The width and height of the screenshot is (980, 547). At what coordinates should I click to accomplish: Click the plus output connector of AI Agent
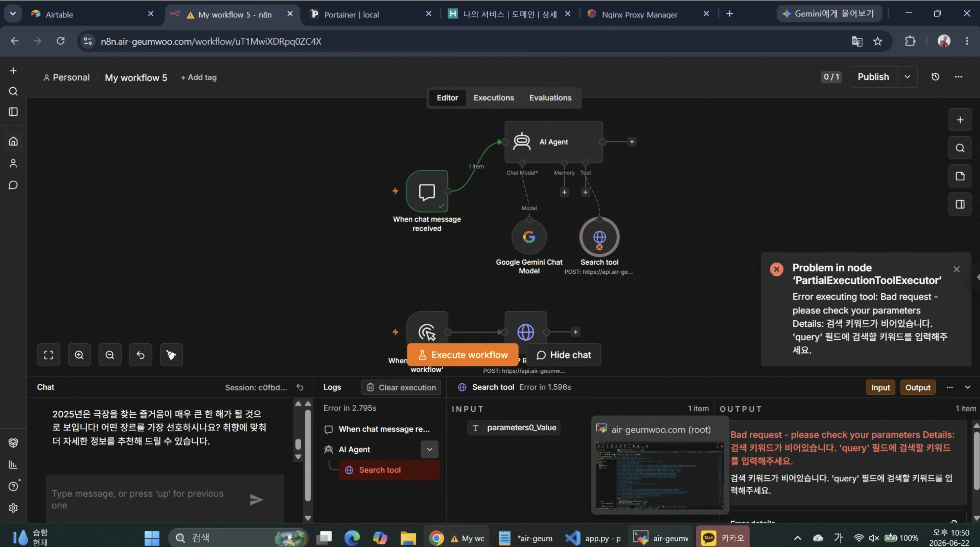coord(631,142)
